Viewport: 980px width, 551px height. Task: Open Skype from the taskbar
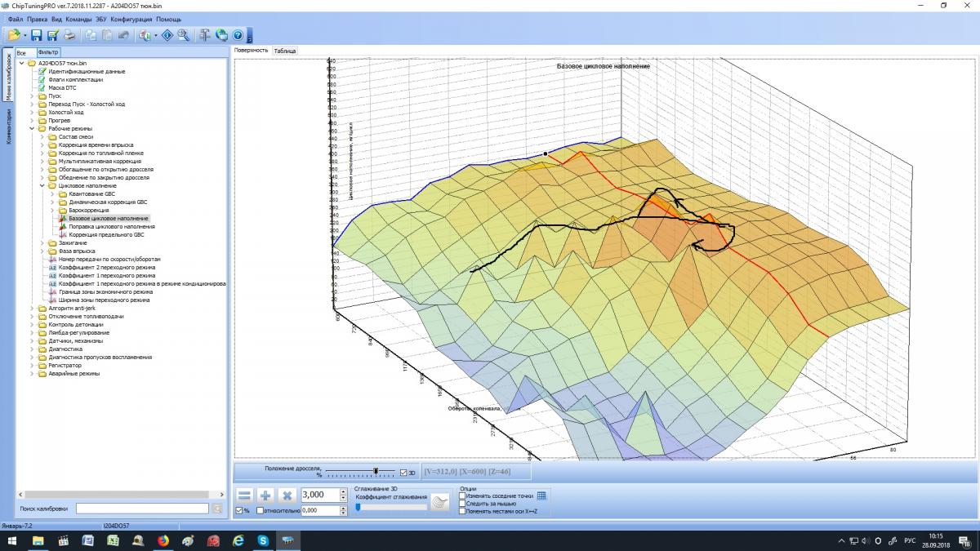(x=263, y=540)
